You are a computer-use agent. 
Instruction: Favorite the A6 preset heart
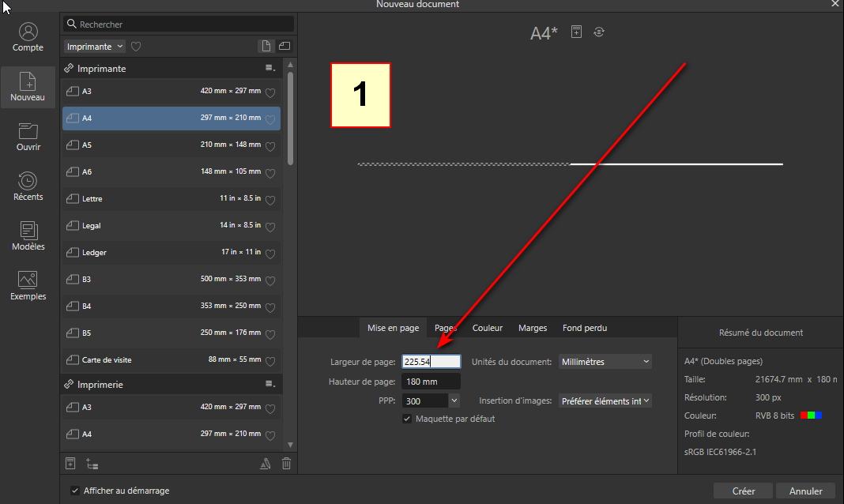pos(270,173)
